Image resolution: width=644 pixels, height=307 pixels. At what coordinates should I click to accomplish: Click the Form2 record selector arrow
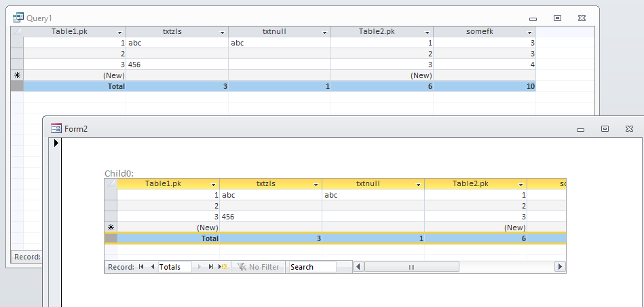[56, 143]
